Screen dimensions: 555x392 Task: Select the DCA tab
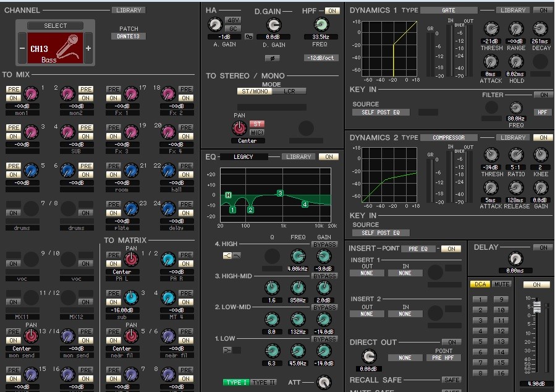pyautogui.click(x=480, y=284)
